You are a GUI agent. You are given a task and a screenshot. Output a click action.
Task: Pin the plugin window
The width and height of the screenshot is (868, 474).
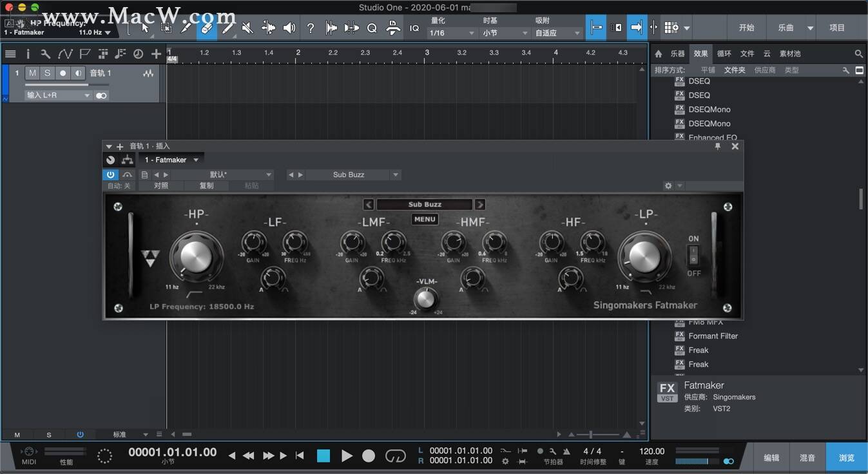(x=718, y=146)
